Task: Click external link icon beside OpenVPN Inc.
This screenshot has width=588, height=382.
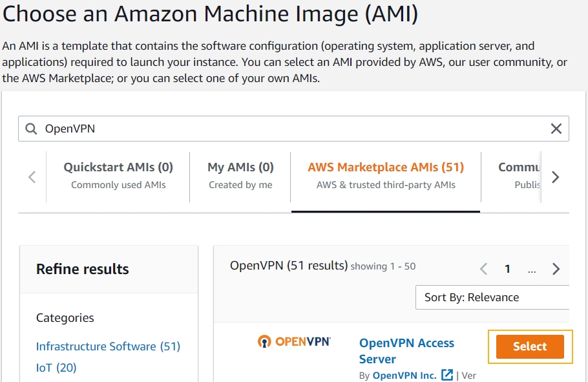Action: (x=447, y=375)
